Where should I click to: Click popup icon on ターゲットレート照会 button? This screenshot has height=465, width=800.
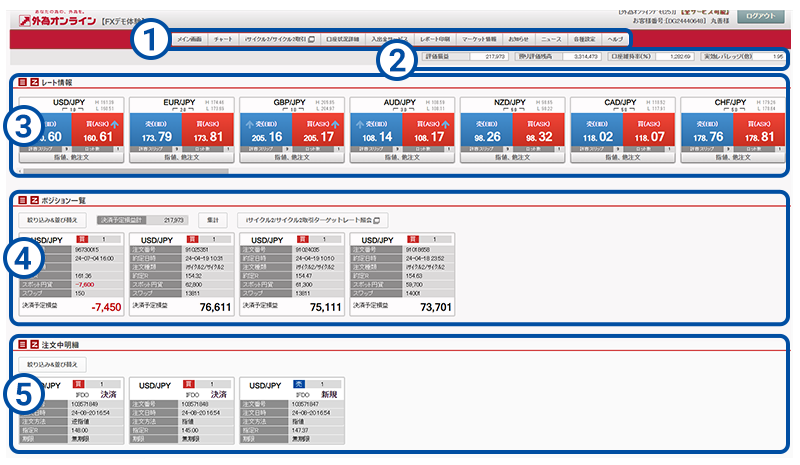377,221
